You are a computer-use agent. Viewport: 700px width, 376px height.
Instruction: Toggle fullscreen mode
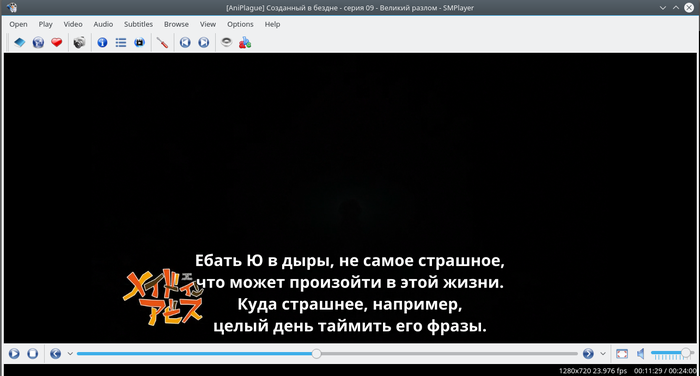622,354
